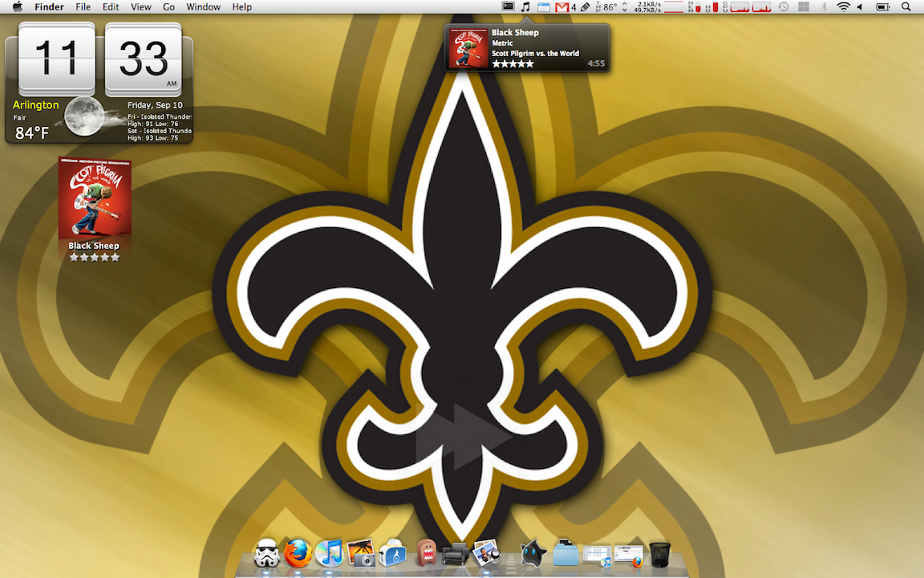The width and height of the screenshot is (924, 578).
Task: Open the photo and camera app in Dock
Action: tap(361, 554)
